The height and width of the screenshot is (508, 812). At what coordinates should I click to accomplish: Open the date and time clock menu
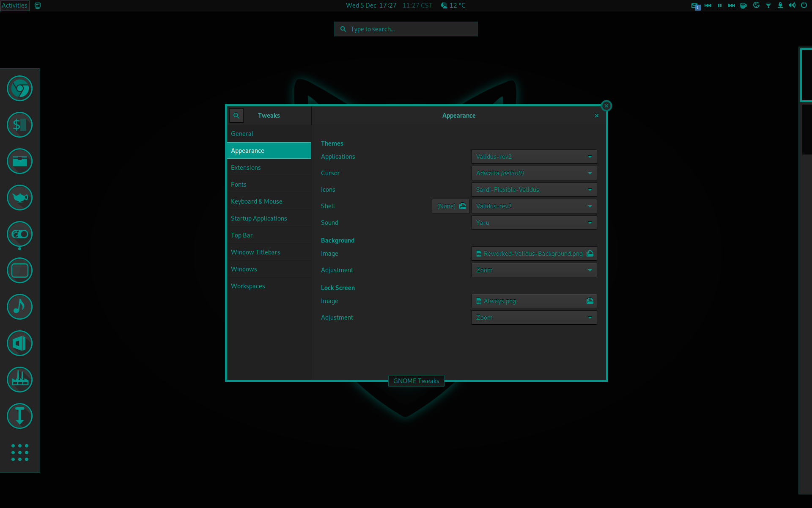tap(371, 6)
